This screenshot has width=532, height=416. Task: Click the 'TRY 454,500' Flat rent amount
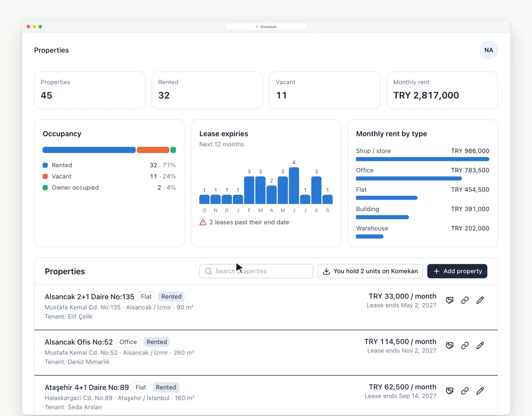point(470,190)
